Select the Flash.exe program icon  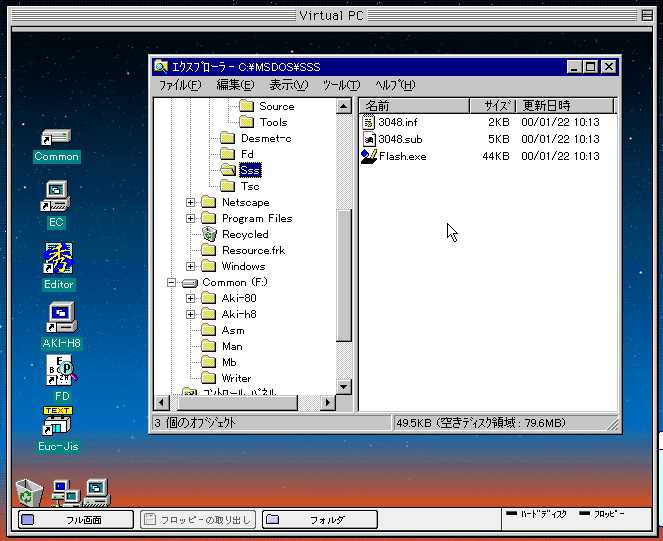[369, 156]
